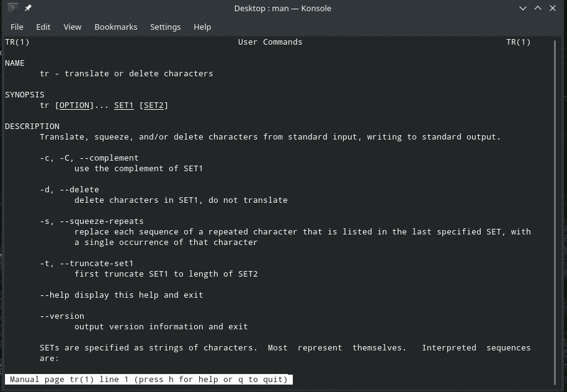Open the Edit menu
This screenshot has height=392, width=567.
[x=43, y=27]
